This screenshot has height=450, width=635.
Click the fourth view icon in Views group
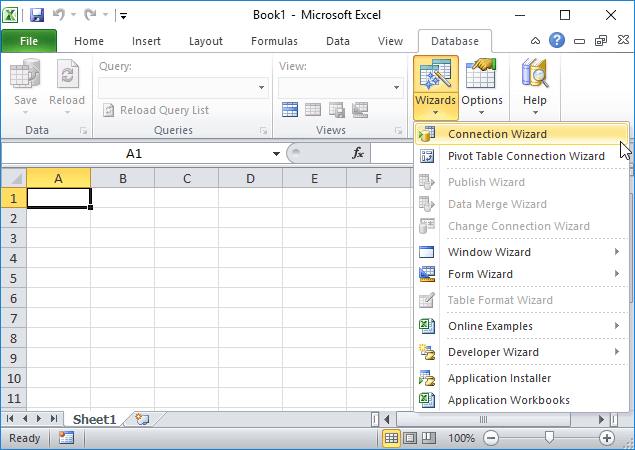(x=360, y=110)
